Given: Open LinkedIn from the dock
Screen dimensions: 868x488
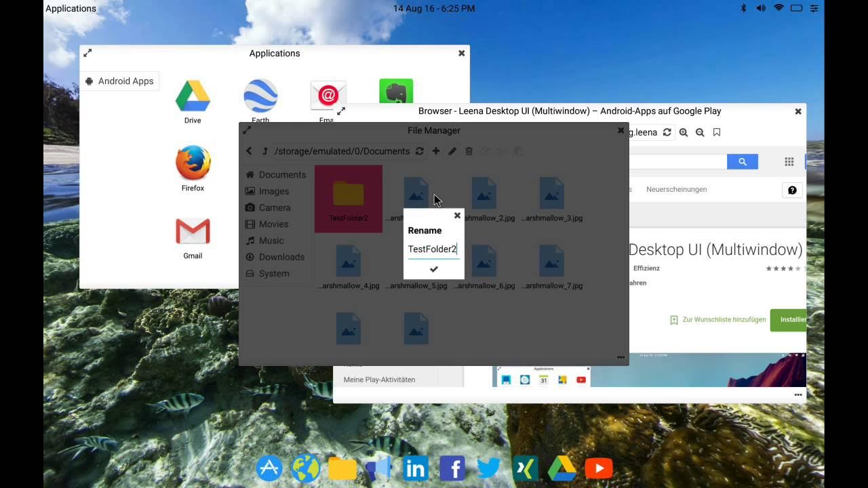Looking at the screenshot, I should click(x=416, y=468).
